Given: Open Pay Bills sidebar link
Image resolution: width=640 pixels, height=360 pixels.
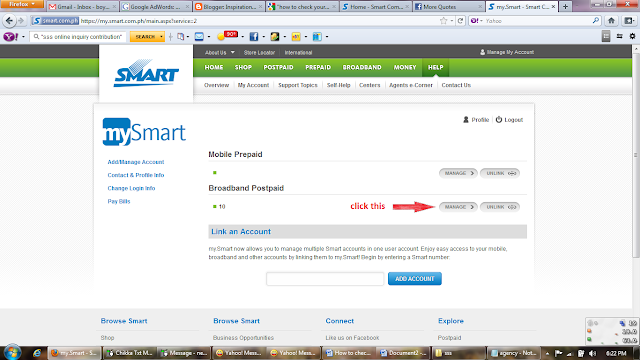Looking at the screenshot, I should 119,201.
